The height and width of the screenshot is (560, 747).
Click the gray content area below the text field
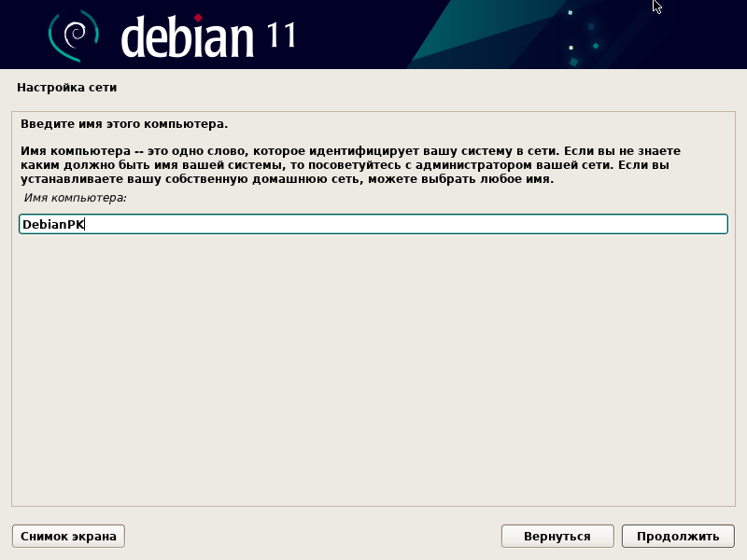click(x=373, y=373)
